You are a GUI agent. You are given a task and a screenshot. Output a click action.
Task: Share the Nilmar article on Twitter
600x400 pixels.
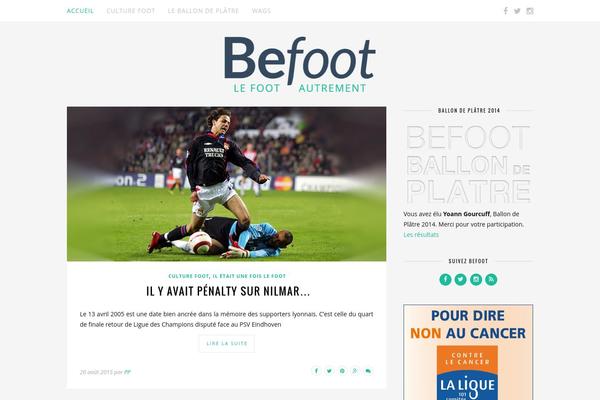(x=329, y=371)
